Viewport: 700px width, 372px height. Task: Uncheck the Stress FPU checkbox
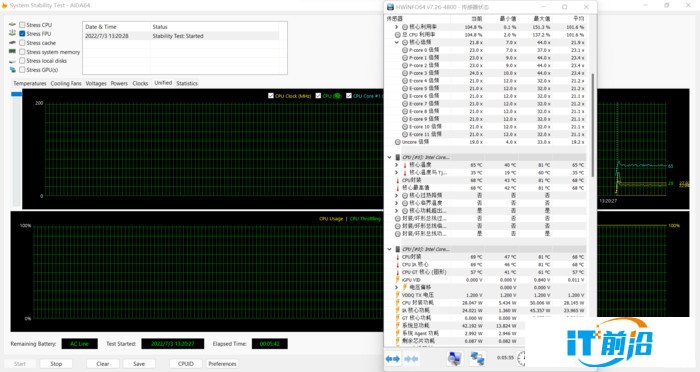pyautogui.click(x=22, y=34)
